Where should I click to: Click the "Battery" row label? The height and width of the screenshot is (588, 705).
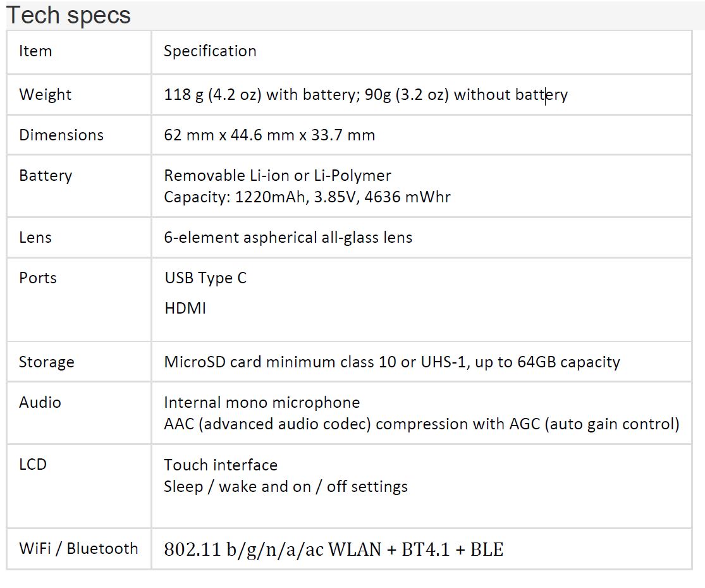click(46, 176)
